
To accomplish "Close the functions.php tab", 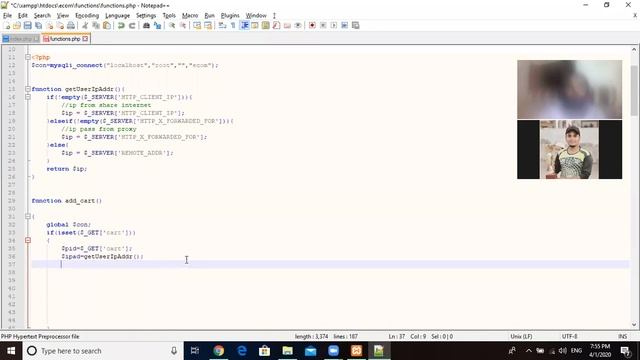I will (x=85, y=39).
